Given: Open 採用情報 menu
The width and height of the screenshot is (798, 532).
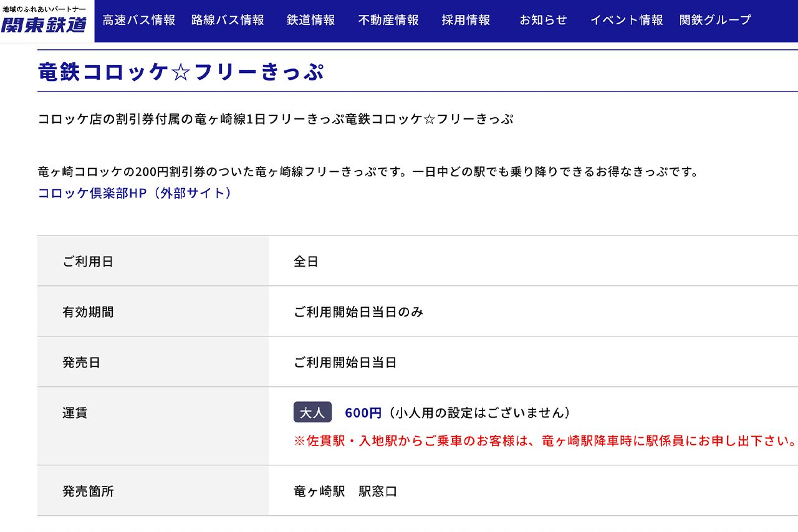Looking at the screenshot, I should coord(466,20).
